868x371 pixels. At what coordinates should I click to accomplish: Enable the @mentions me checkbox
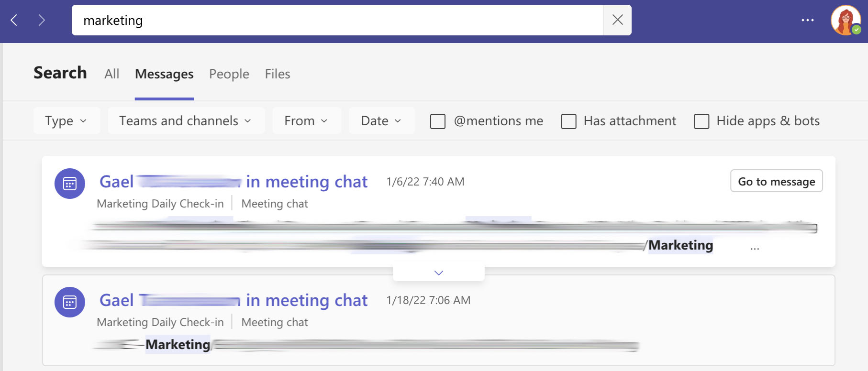click(x=438, y=121)
